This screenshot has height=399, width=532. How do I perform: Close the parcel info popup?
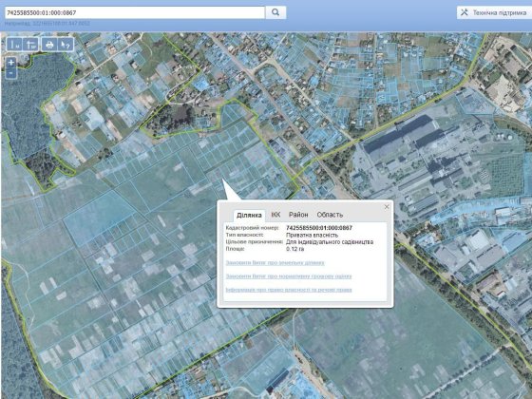[387, 207]
